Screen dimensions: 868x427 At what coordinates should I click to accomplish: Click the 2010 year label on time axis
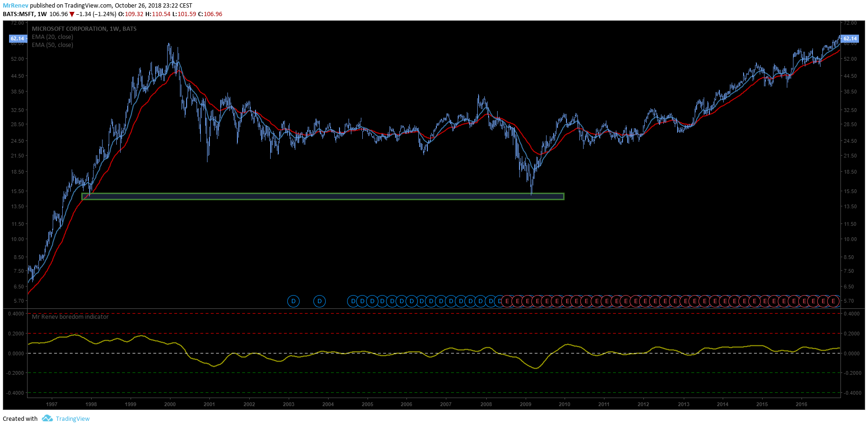[565, 404]
